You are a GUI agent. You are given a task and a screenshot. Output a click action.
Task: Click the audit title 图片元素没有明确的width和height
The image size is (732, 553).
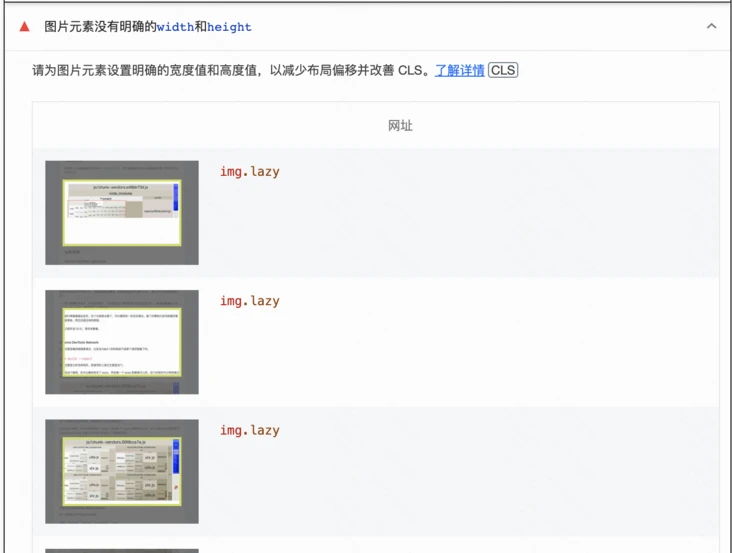click(x=148, y=27)
